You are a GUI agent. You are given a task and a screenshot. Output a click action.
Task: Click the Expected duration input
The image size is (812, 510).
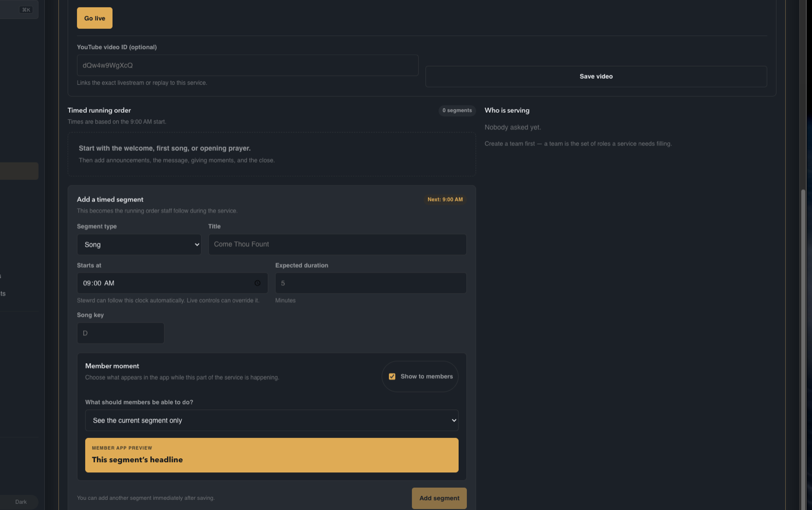pyautogui.click(x=371, y=283)
